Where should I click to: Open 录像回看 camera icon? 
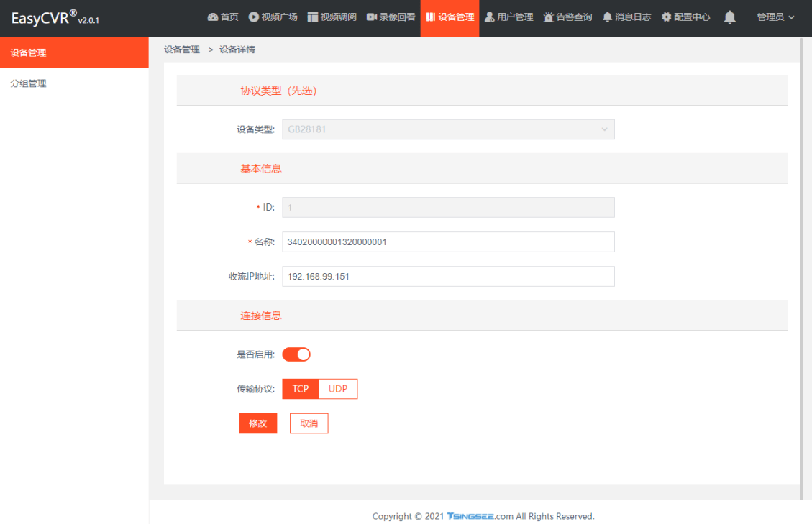[372, 17]
